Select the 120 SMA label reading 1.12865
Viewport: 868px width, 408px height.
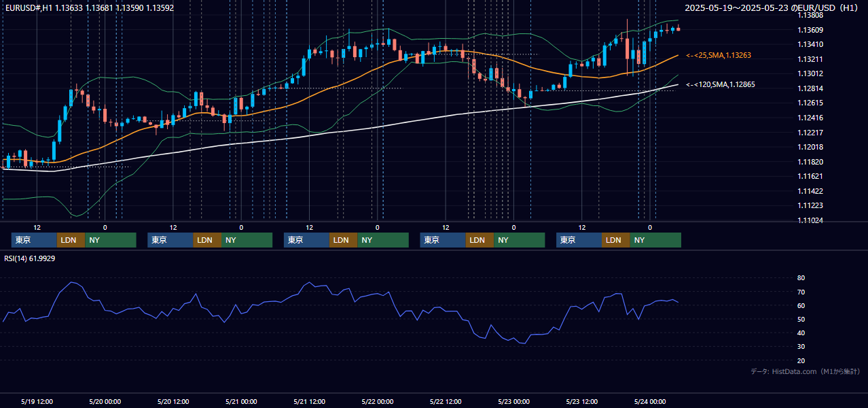click(x=721, y=84)
